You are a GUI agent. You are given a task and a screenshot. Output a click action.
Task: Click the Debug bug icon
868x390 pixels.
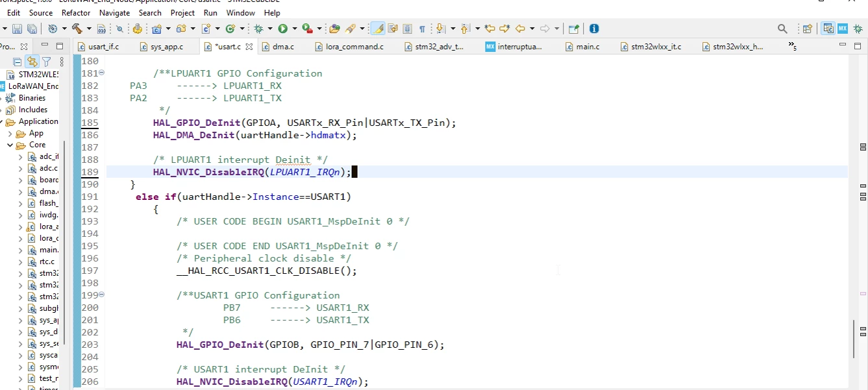258,29
